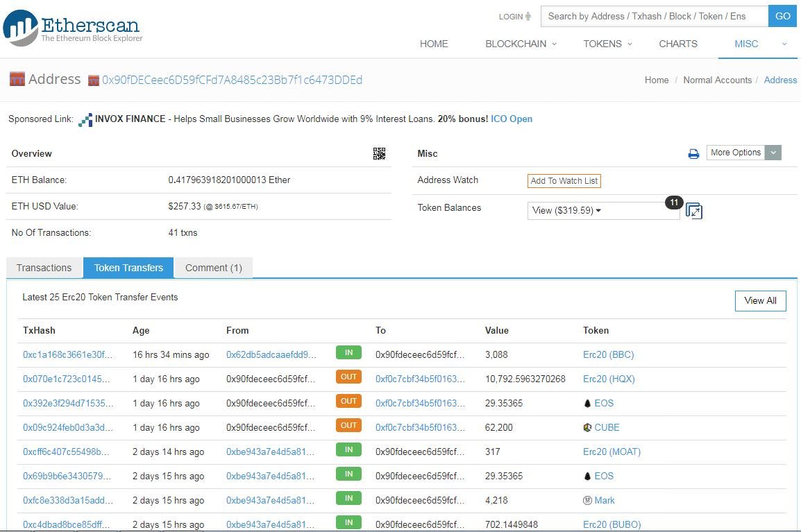801x532 pixels.
Task: Click the CUBE token icon
Action: tap(587, 428)
